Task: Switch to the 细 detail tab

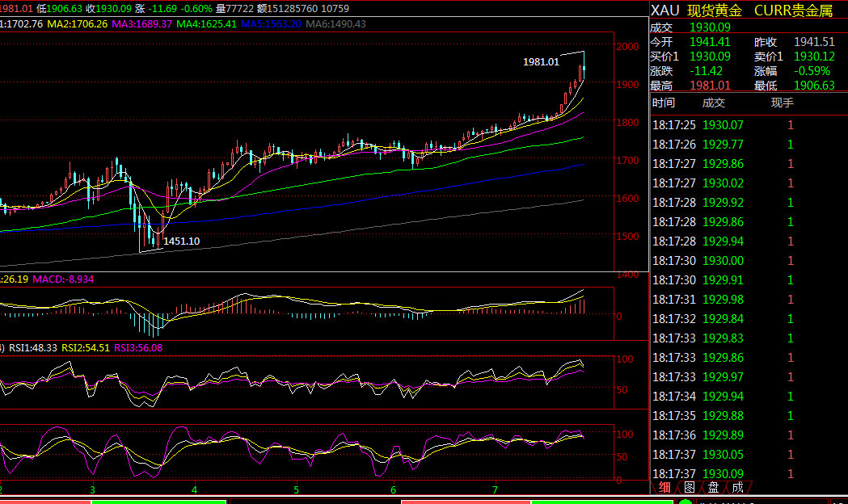Action: [x=664, y=487]
